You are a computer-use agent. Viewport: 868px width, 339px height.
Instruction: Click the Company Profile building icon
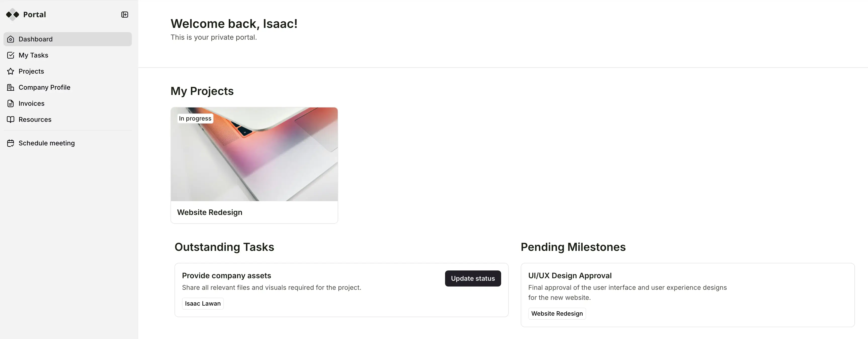tap(11, 87)
